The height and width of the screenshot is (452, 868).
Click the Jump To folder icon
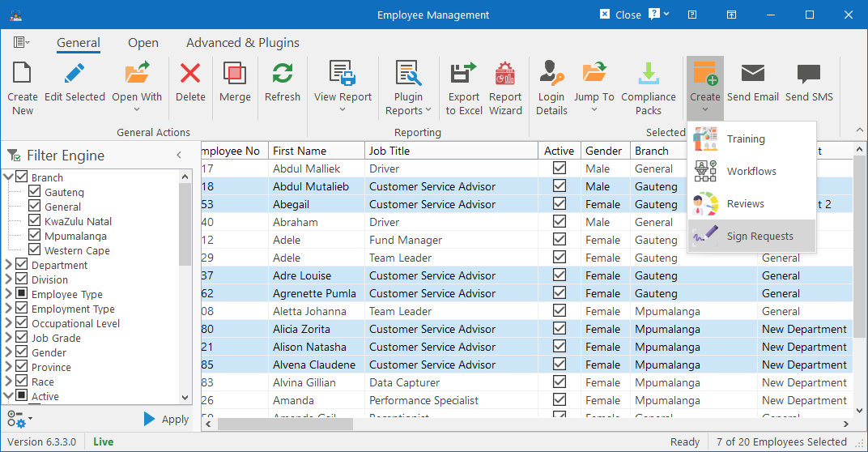pos(594,73)
